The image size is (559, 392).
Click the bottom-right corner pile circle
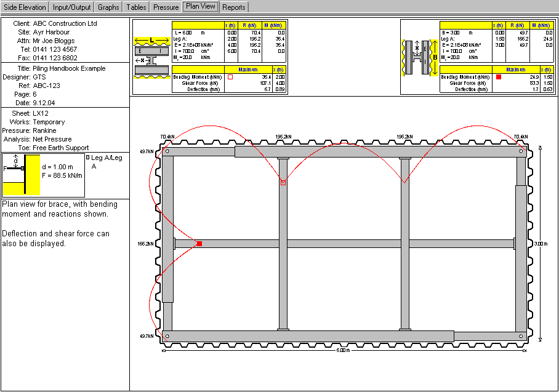[521, 336]
